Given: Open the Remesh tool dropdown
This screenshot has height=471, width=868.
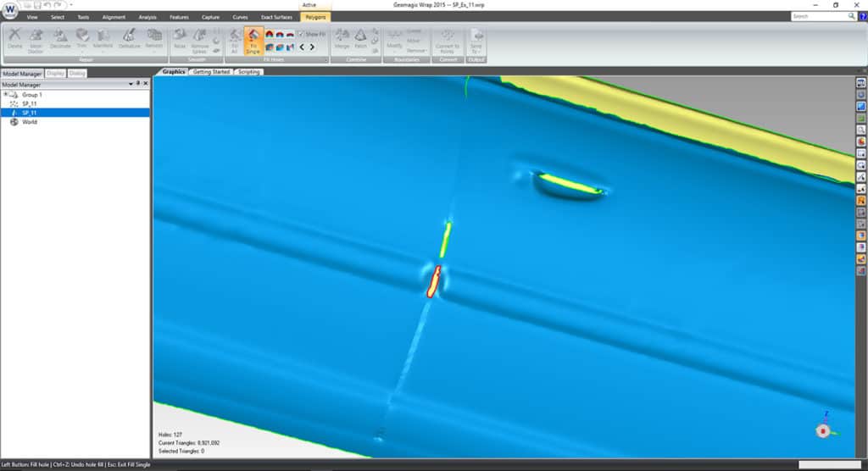Looking at the screenshot, I should click(154, 39).
